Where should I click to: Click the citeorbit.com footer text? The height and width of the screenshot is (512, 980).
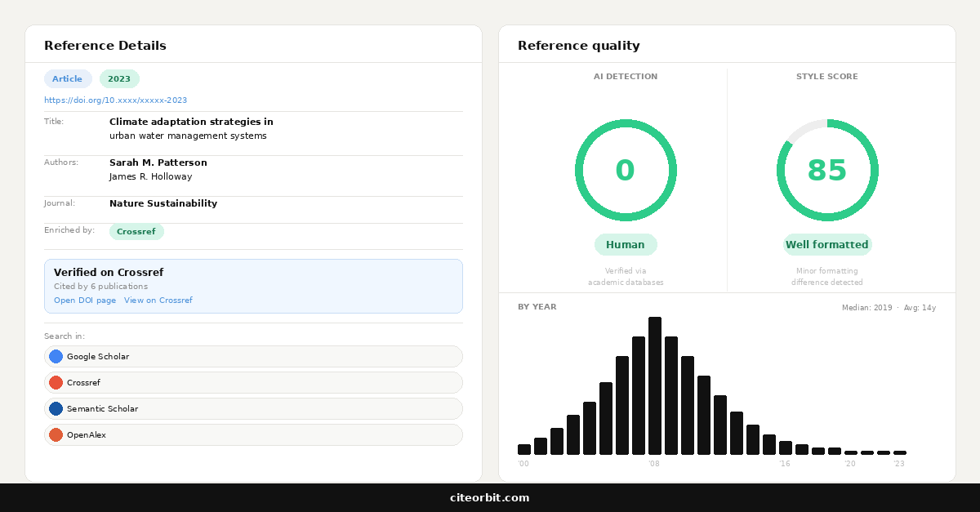(x=490, y=497)
